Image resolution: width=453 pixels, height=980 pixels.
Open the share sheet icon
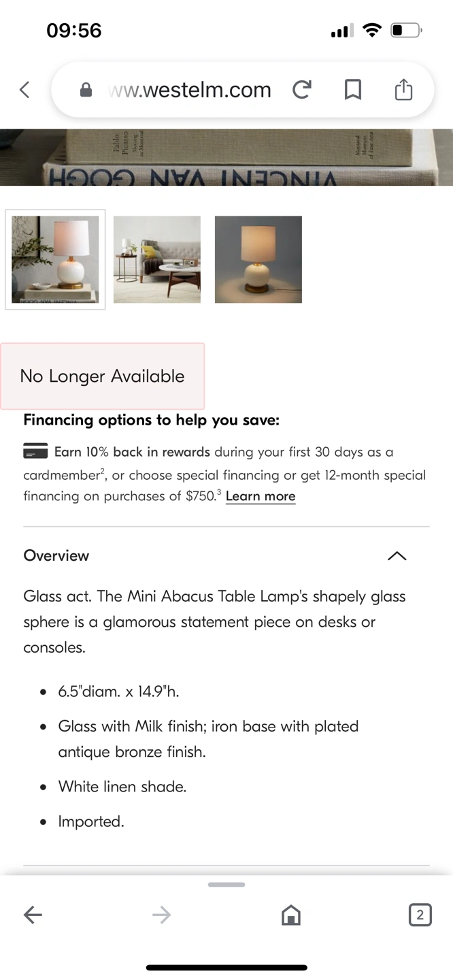(403, 90)
